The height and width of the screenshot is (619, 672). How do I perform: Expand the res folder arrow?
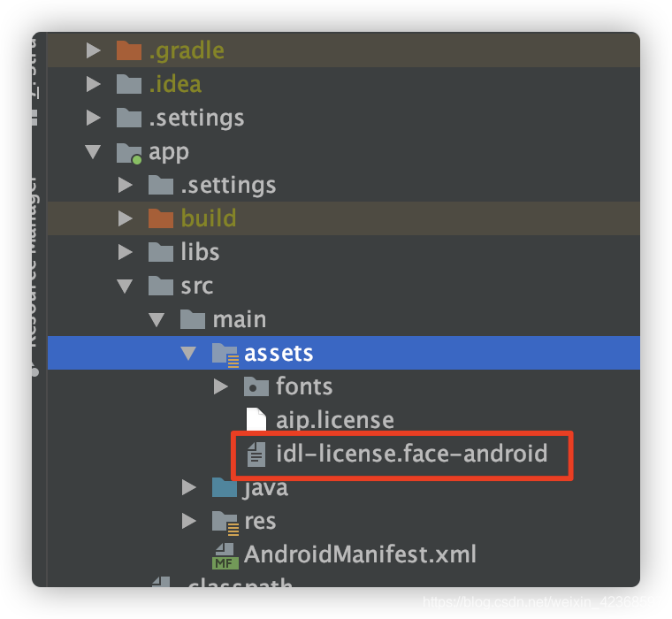pos(188,521)
